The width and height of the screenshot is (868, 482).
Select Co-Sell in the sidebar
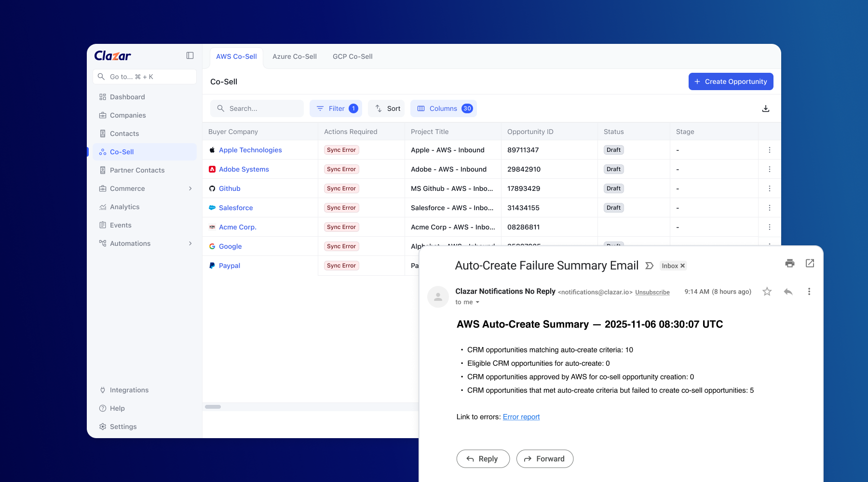pos(145,152)
